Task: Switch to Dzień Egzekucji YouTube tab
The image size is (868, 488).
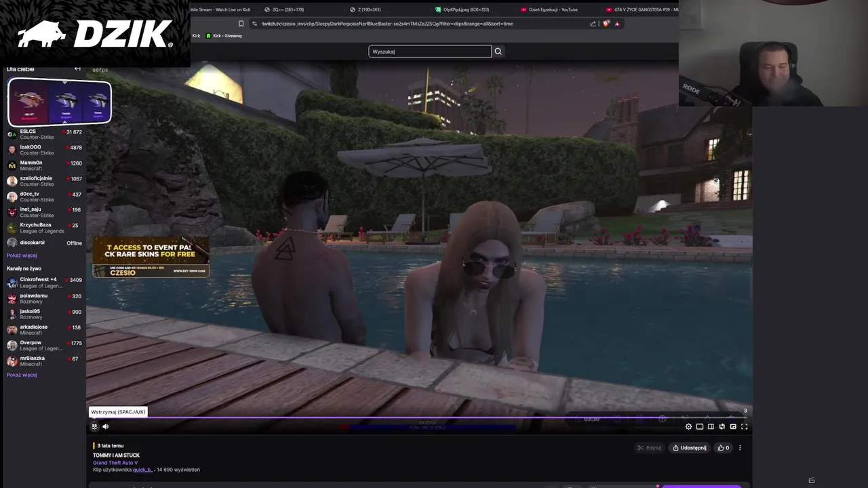Action: click(549, 9)
